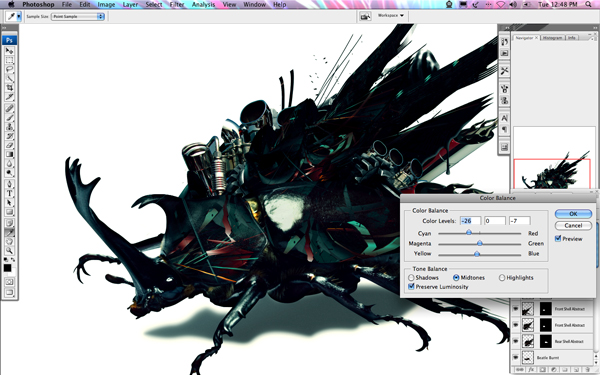Collapse the toolbox with top arrows
The height and width of the screenshot is (375, 600).
[5, 28]
